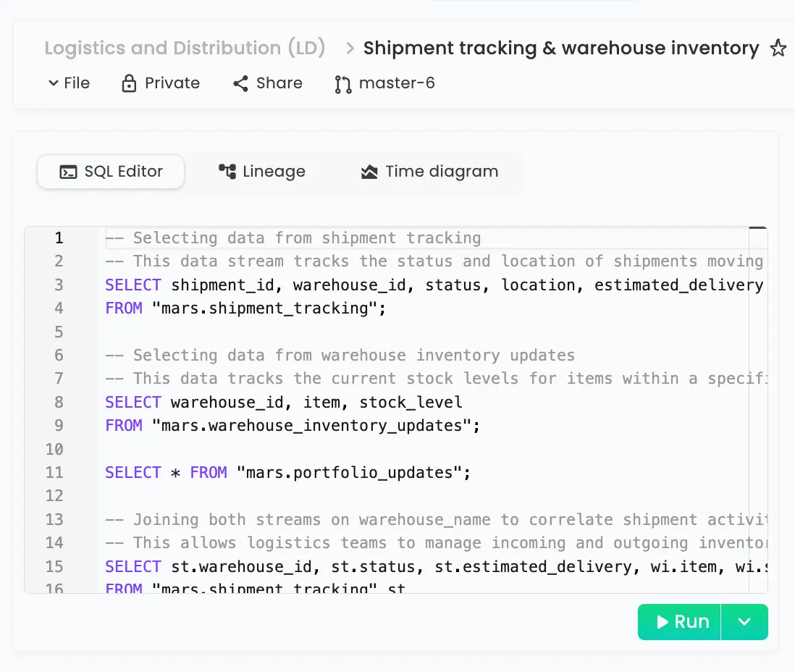Click the Time diagram chart icon
795x672 pixels.
(369, 172)
